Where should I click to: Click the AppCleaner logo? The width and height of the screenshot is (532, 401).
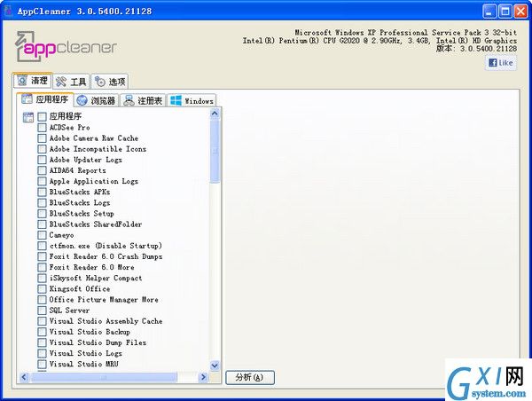point(66,46)
